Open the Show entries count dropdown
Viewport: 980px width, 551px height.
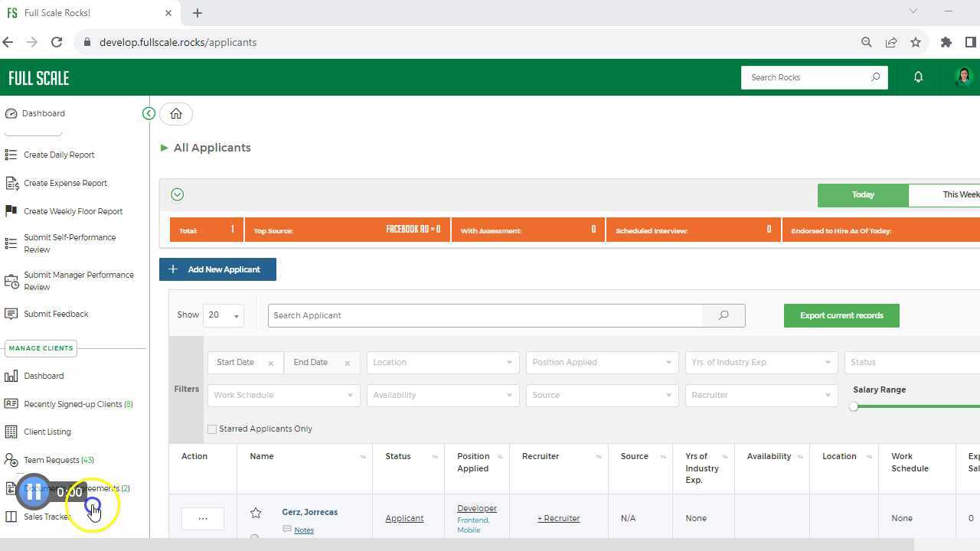pyautogui.click(x=223, y=315)
